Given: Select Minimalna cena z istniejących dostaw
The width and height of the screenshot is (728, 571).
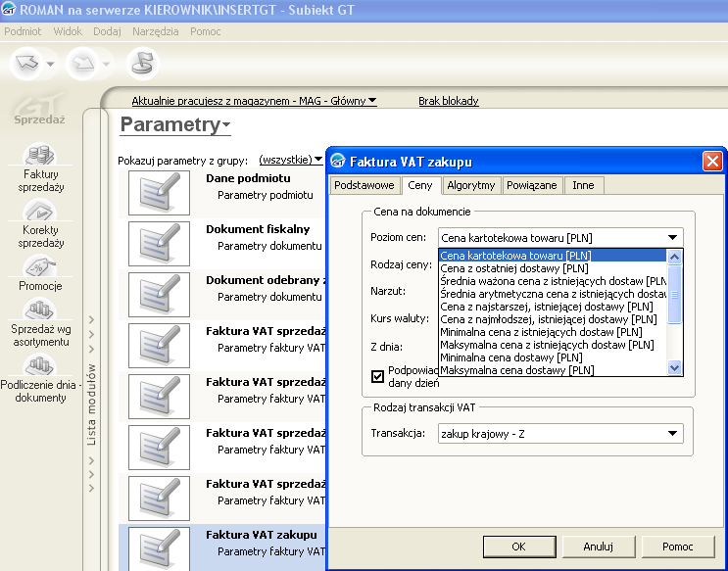Looking at the screenshot, I should [x=553, y=332].
